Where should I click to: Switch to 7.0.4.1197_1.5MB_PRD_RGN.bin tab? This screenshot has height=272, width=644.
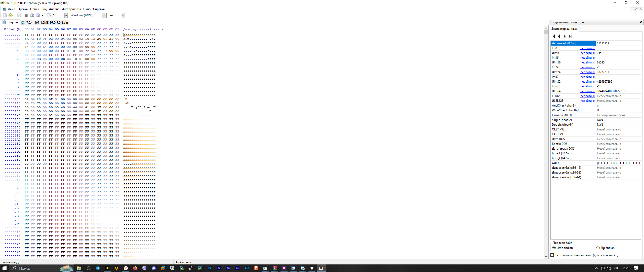47,22
